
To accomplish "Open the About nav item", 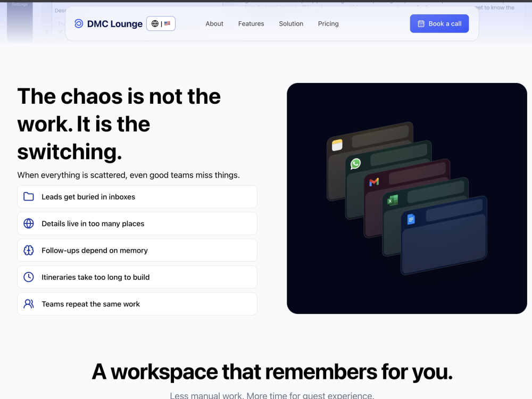I will click(x=214, y=24).
